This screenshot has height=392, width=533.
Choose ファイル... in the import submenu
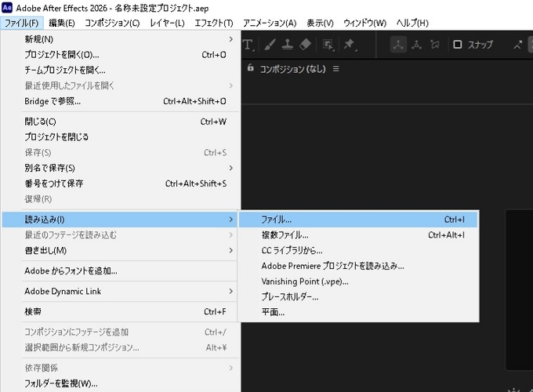tap(358, 220)
